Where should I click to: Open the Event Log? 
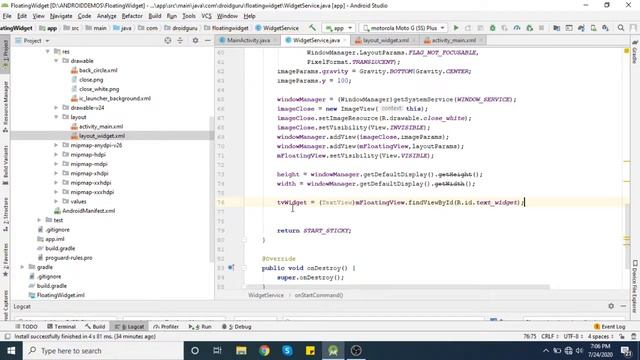click(609, 327)
